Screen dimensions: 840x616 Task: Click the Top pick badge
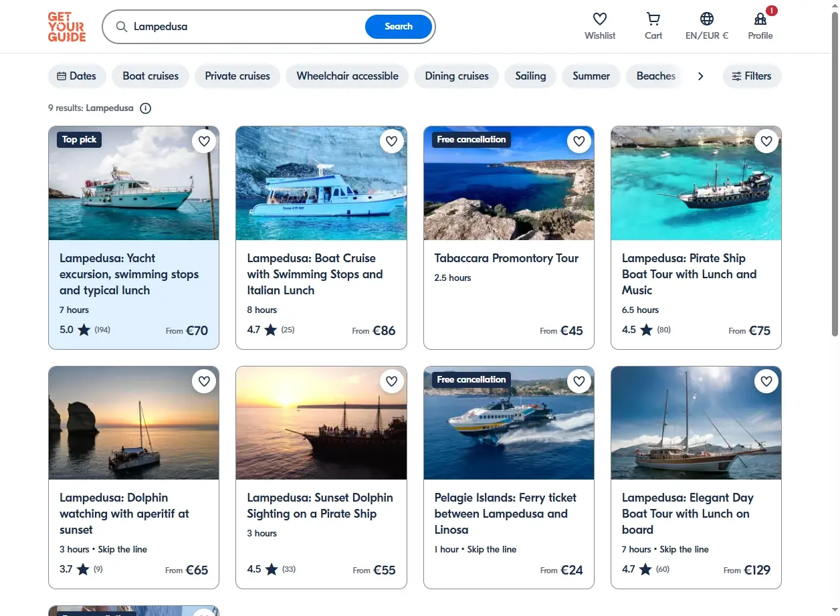click(79, 140)
